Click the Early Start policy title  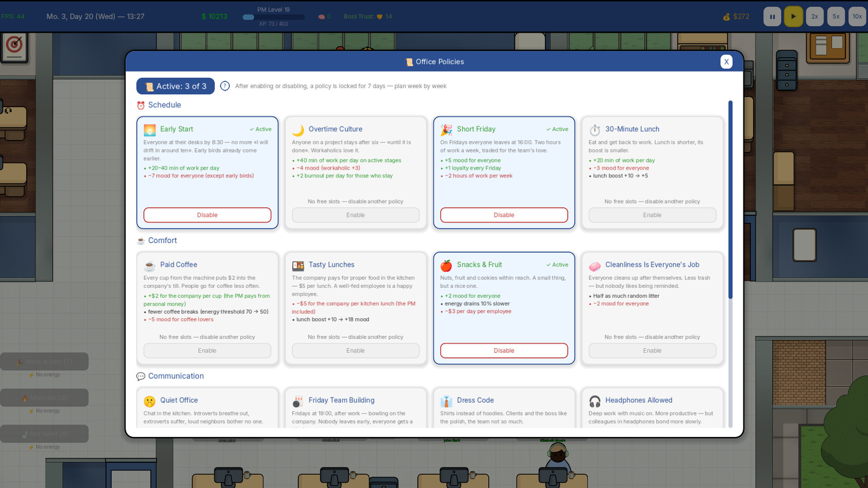176,129
